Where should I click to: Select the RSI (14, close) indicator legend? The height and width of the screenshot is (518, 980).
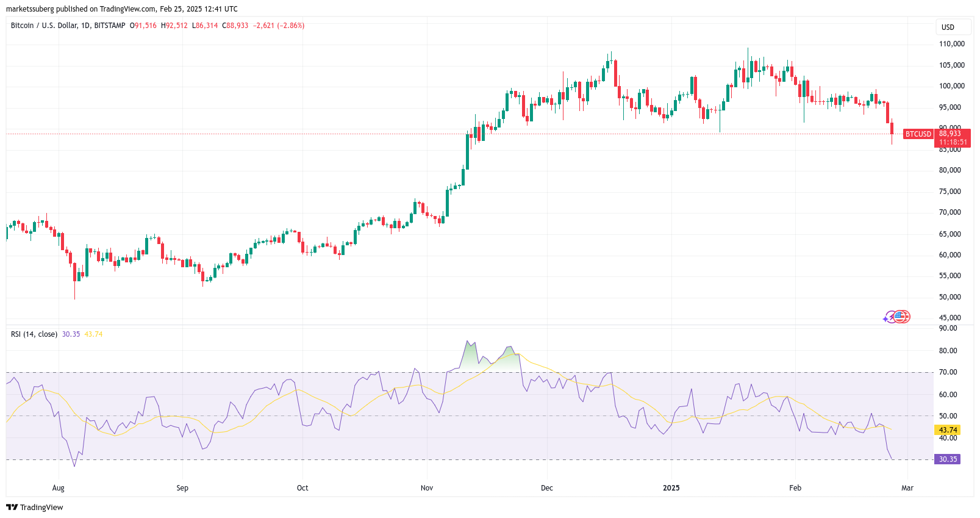(x=34, y=334)
